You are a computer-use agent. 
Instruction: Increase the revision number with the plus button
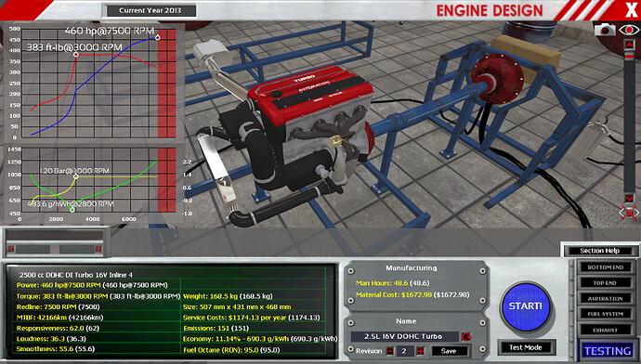[420, 350]
